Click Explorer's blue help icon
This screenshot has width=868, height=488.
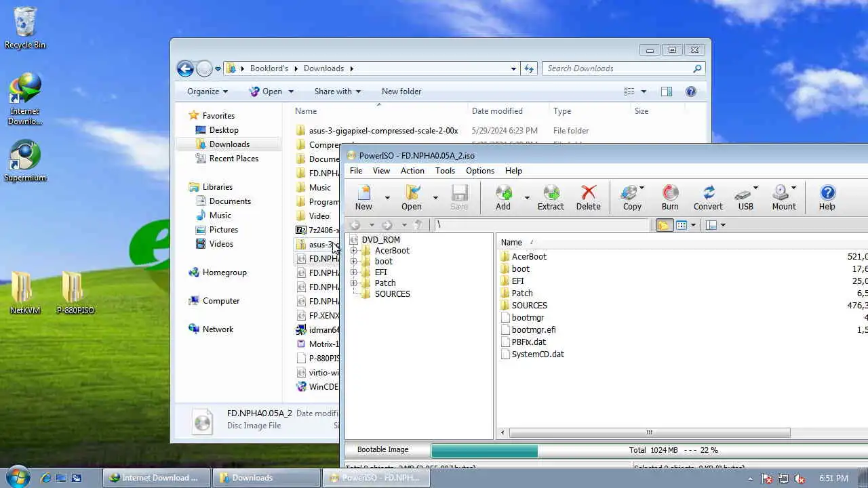click(691, 91)
